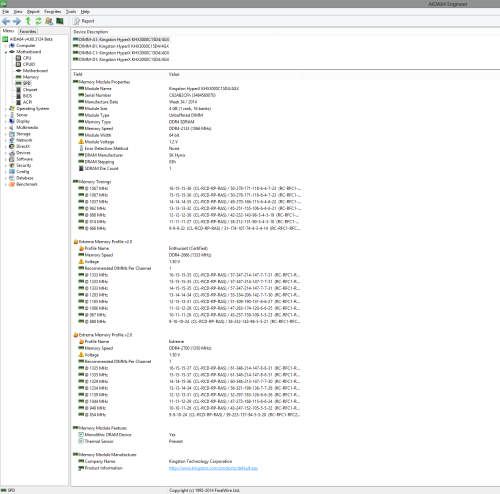Click the Forward navigation arrow
Screen dimensions: 500x494
tap(17, 21)
